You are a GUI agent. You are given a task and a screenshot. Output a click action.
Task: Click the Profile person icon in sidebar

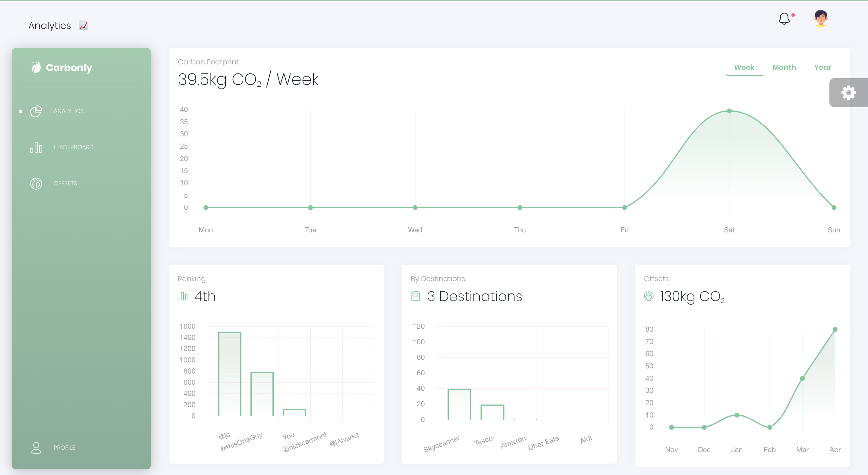pyautogui.click(x=36, y=448)
